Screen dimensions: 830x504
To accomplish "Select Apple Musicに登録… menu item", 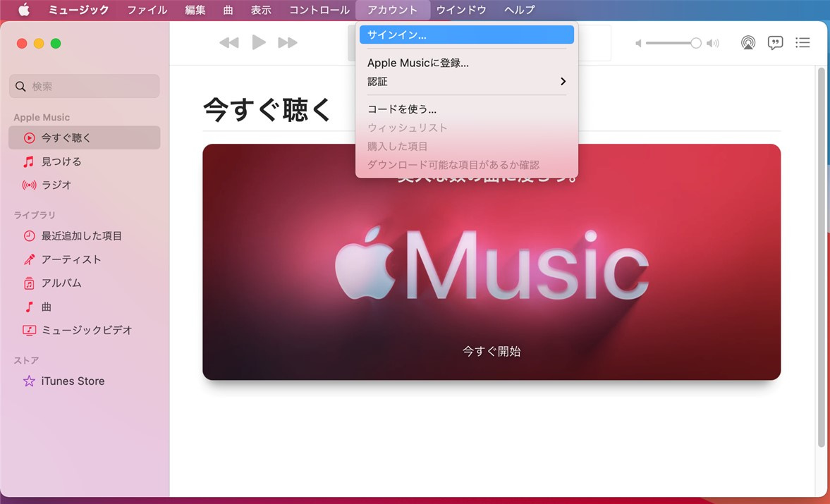I will click(417, 63).
